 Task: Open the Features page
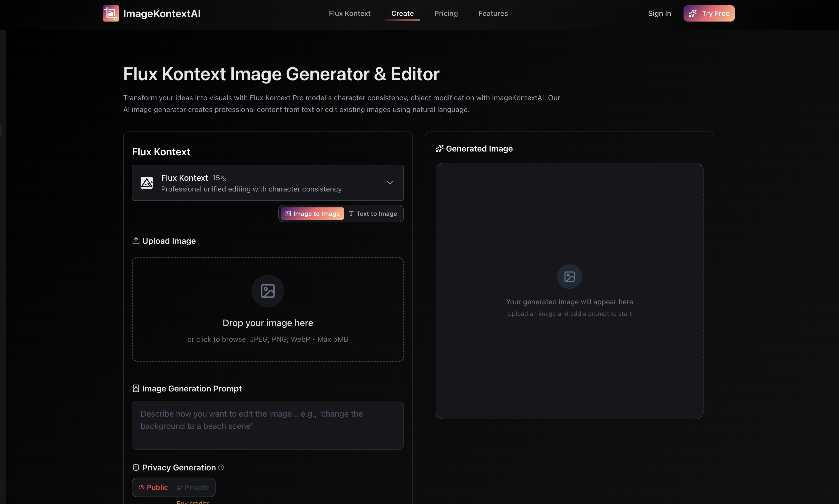493,13
